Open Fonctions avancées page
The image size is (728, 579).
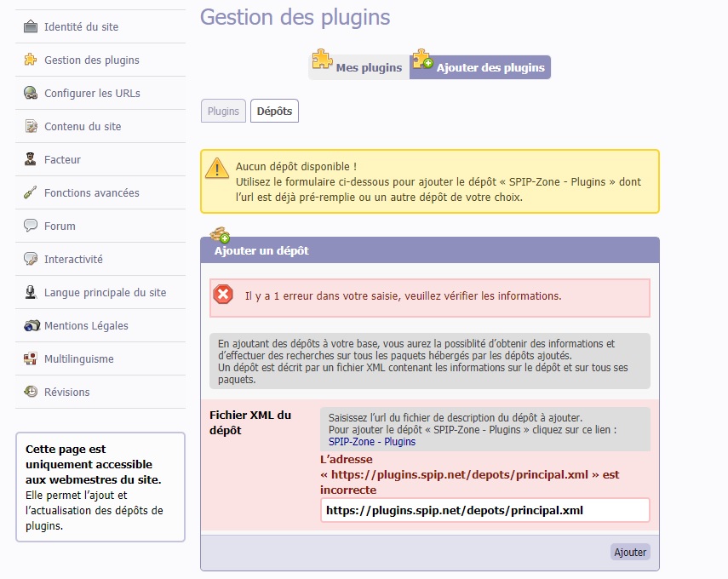point(100,192)
